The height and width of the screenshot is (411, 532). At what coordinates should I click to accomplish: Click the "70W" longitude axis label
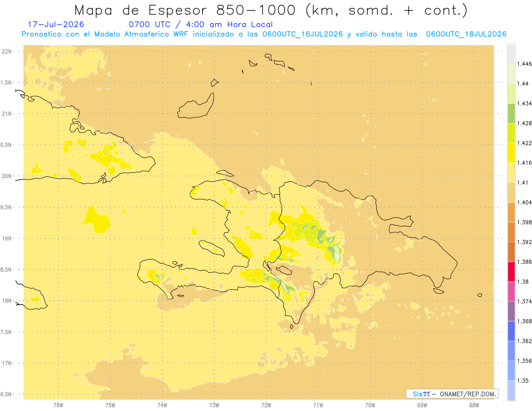(370, 405)
